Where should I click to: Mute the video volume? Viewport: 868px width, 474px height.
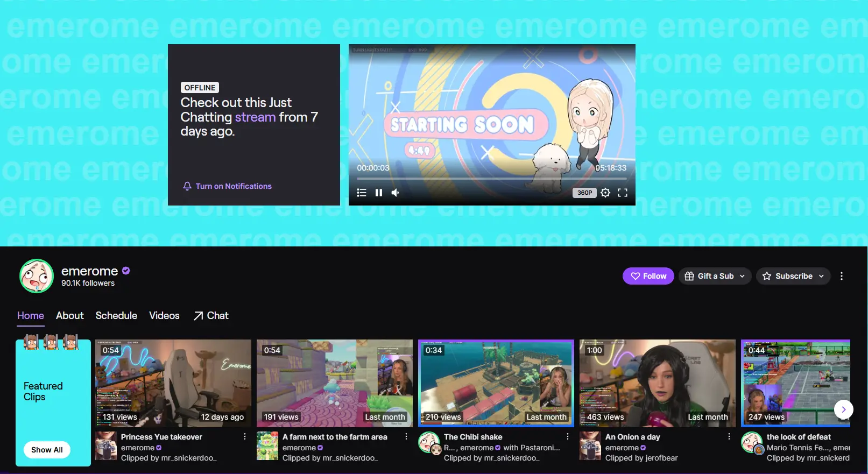point(396,193)
